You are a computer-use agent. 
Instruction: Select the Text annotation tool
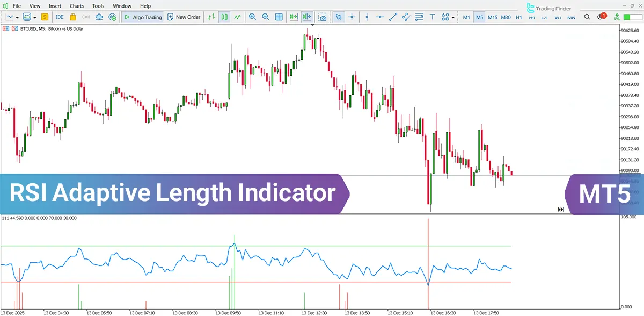(432, 17)
